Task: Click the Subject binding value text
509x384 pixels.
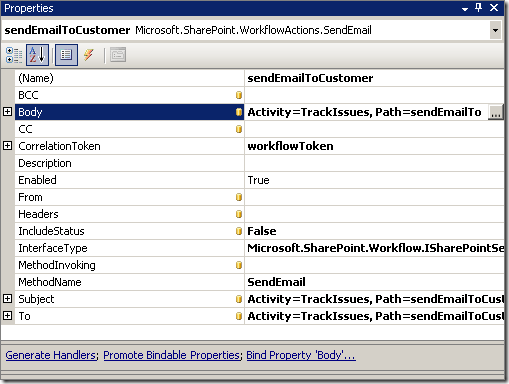Action: pos(375,299)
